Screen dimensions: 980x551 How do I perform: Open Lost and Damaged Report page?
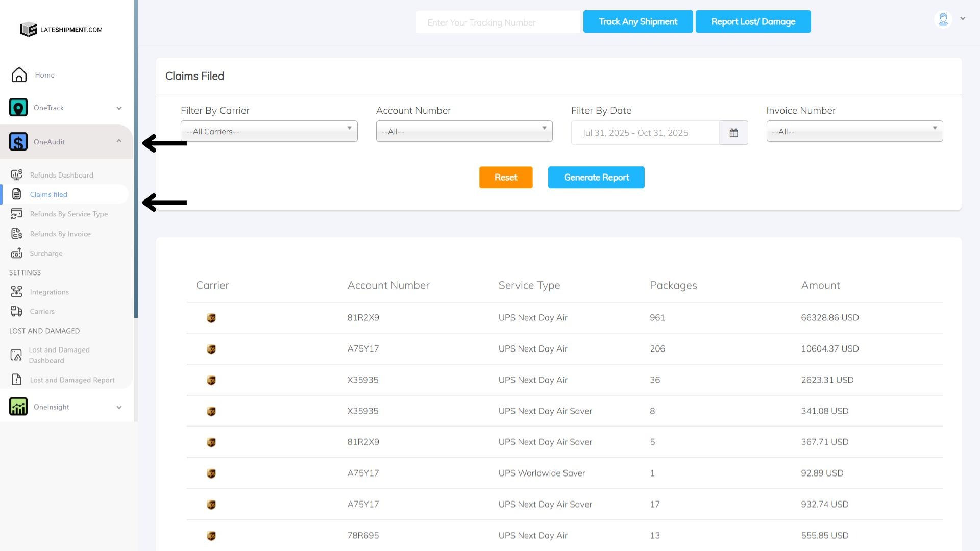point(72,380)
